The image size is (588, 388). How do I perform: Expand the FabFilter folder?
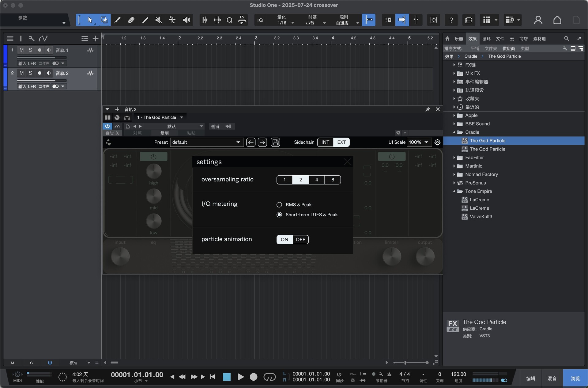pos(454,158)
